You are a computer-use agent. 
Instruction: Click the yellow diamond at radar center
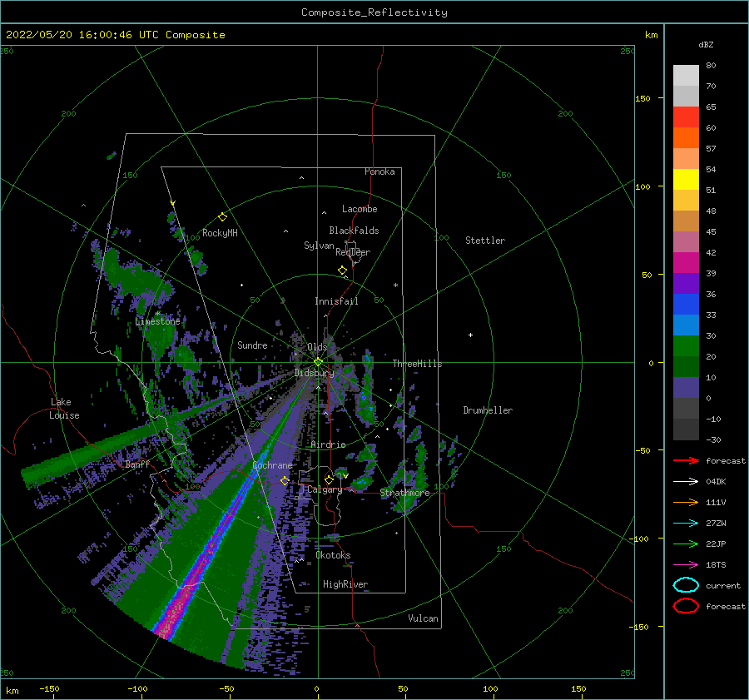pos(318,362)
